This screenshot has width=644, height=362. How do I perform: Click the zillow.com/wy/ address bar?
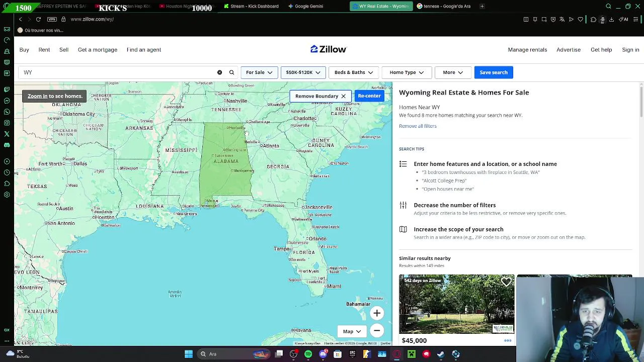(92, 19)
